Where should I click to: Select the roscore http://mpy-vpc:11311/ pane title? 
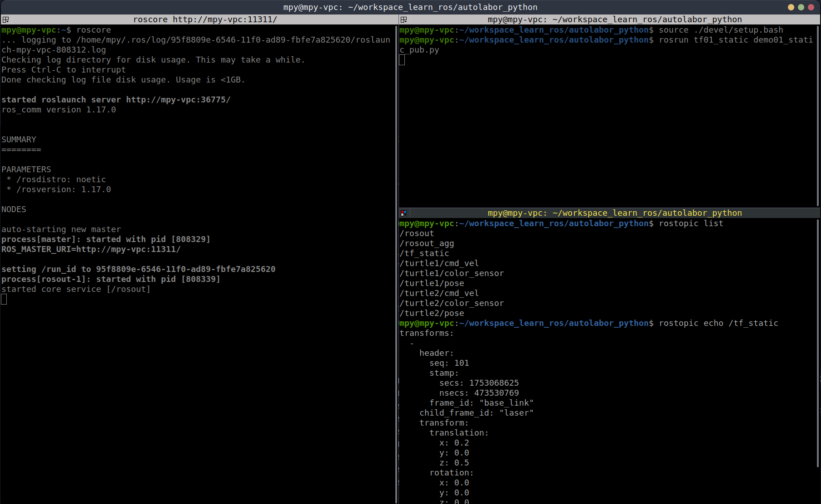tap(205, 19)
